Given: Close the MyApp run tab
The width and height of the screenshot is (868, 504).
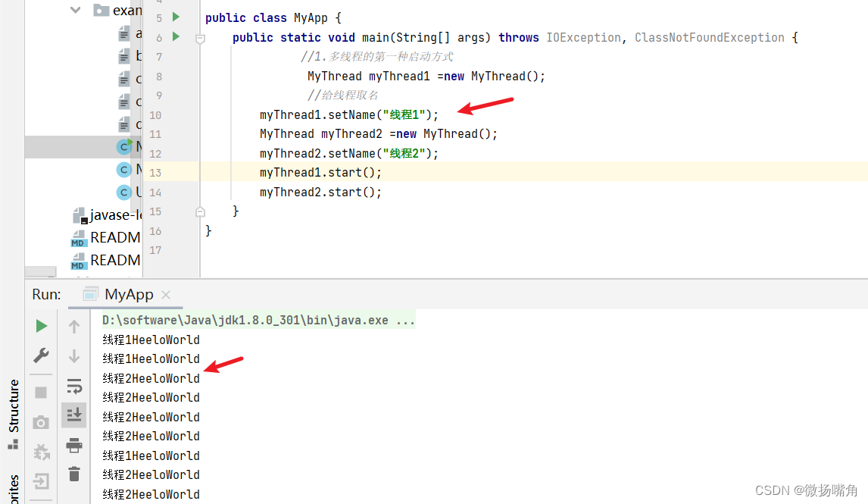Looking at the screenshot, I should coord(166,295).
